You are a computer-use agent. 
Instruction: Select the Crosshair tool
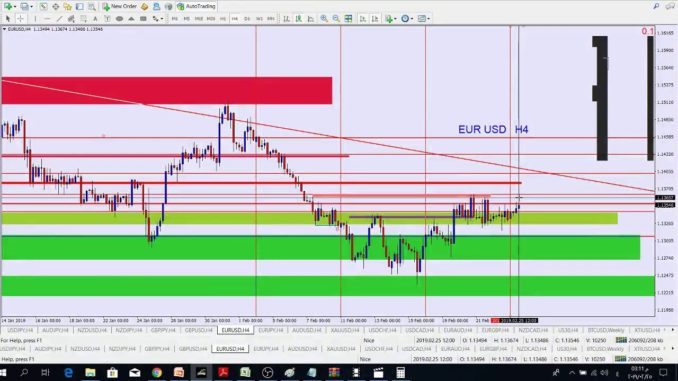[20, 19]
